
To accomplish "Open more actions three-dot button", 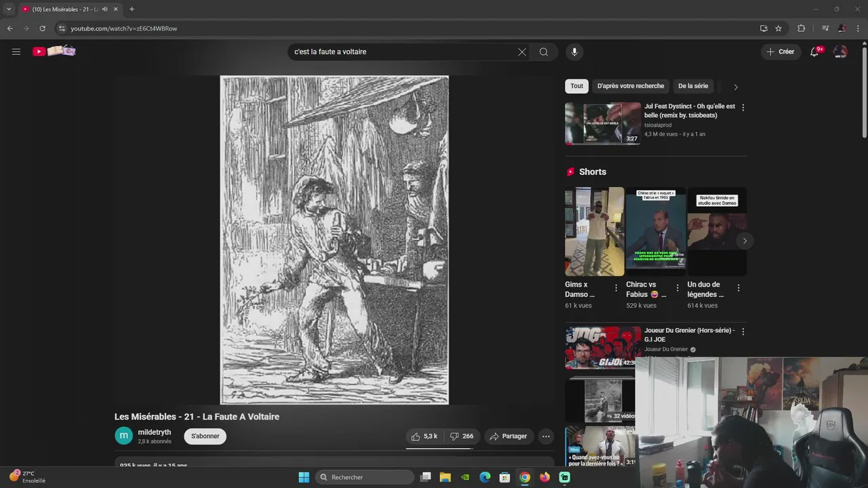I will 546,436.
